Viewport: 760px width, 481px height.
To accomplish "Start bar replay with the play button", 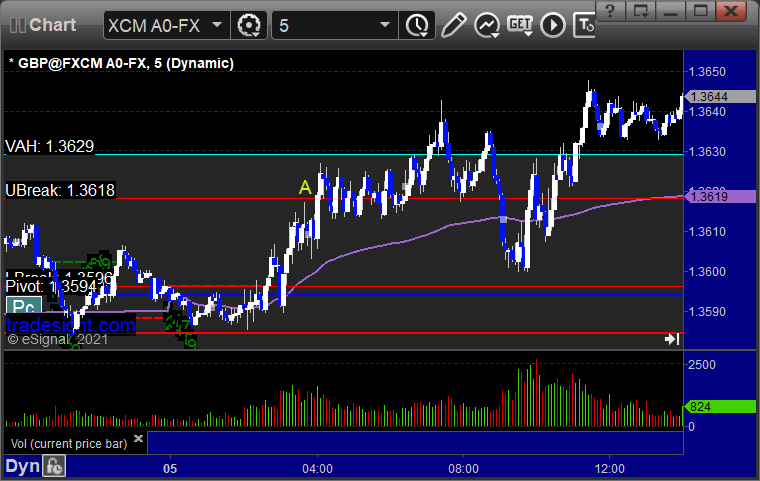I will pos(553,25).
